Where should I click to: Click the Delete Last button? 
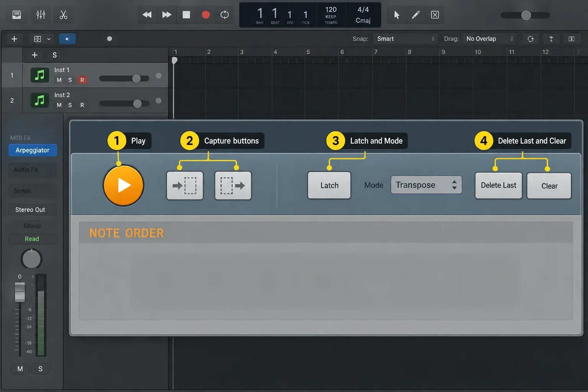[x=498, y=185]
